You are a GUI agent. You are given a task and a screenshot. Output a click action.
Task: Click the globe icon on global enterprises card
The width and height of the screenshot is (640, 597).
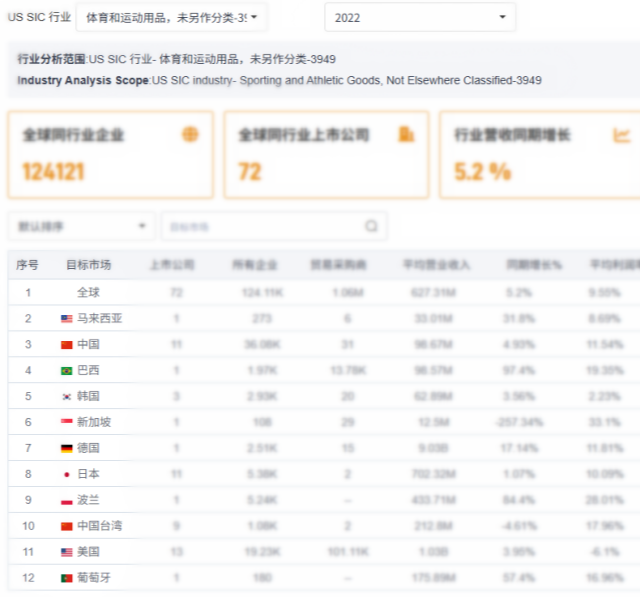click(190, 134)
